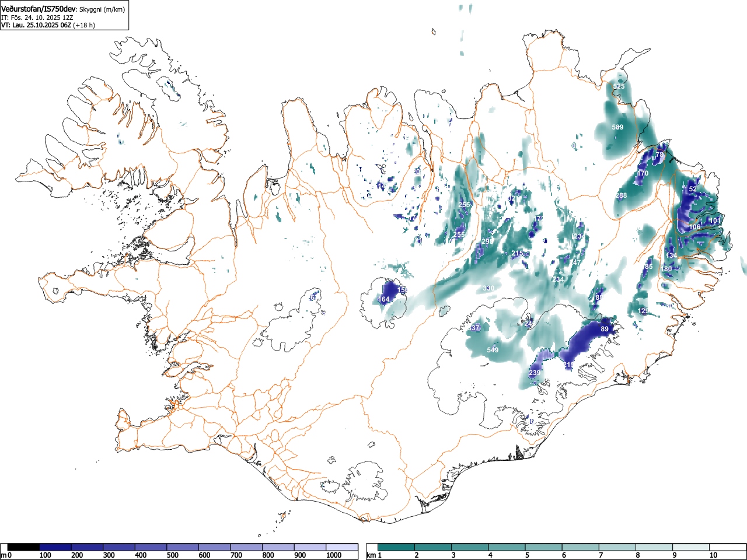Click the near-white swatch between km 9 and 10
The width and height of the screenshot is (747, 560).
[691, 547]
